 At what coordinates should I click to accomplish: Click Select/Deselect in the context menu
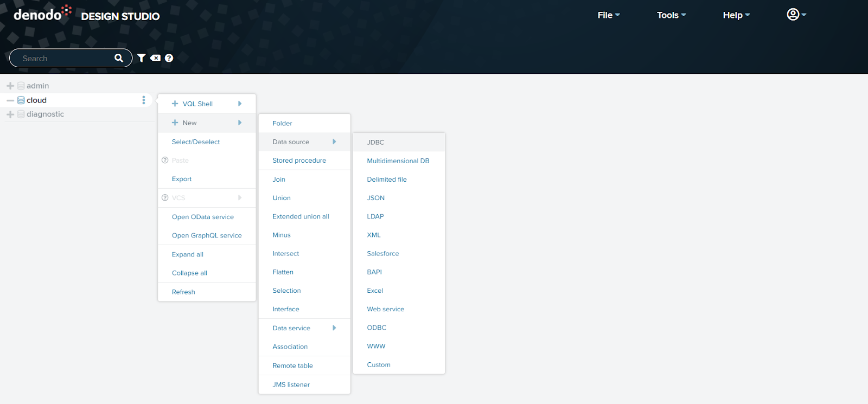click(x=207, y=142)
